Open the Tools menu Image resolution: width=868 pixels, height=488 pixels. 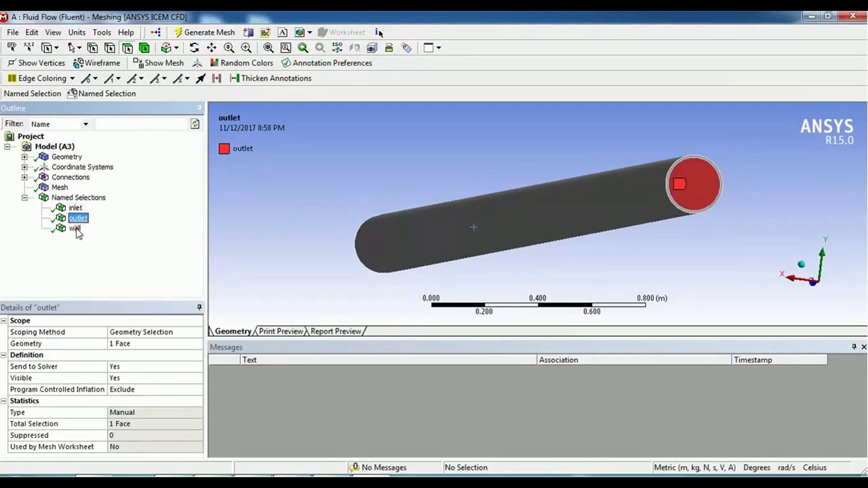tap(102, 32)
